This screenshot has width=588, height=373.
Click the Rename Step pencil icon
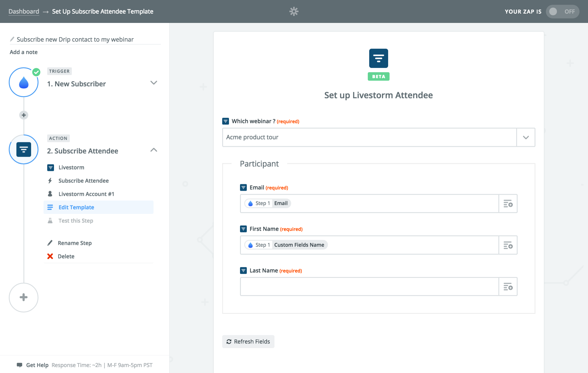(50, 243)
